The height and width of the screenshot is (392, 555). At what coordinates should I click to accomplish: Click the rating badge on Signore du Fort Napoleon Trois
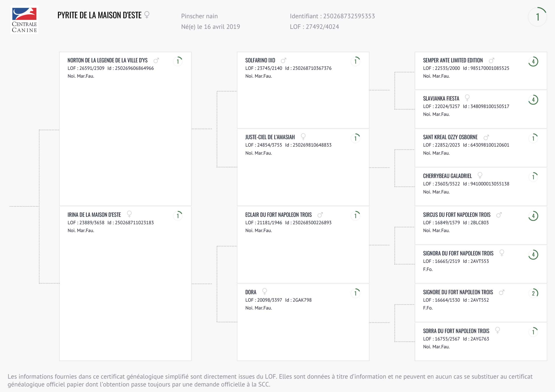pyautogui.click(x=533, y=293)
